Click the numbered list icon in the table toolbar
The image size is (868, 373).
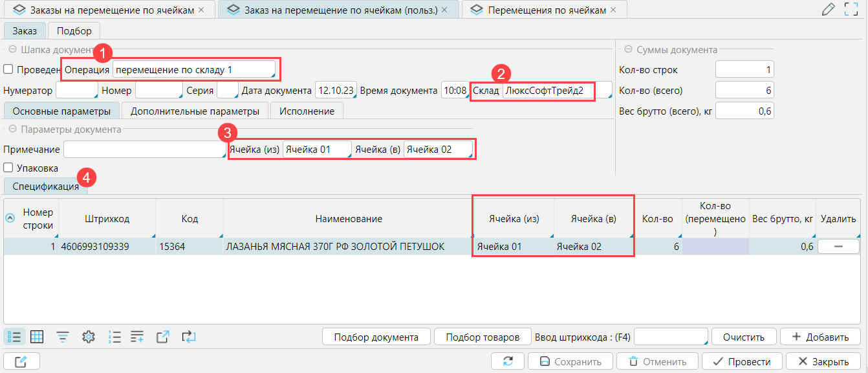pos(115,337)
